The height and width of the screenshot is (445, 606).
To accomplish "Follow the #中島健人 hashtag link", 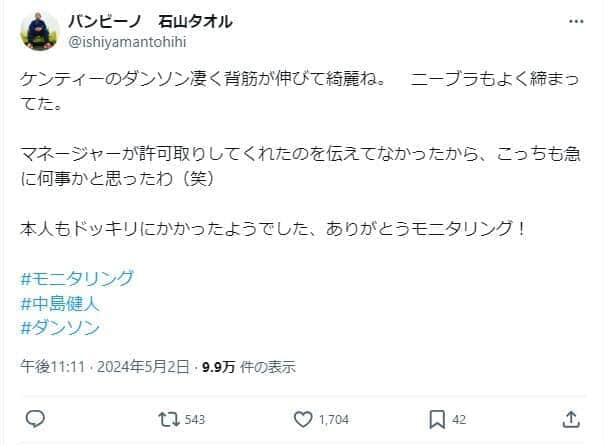I will tap(60, 302).
